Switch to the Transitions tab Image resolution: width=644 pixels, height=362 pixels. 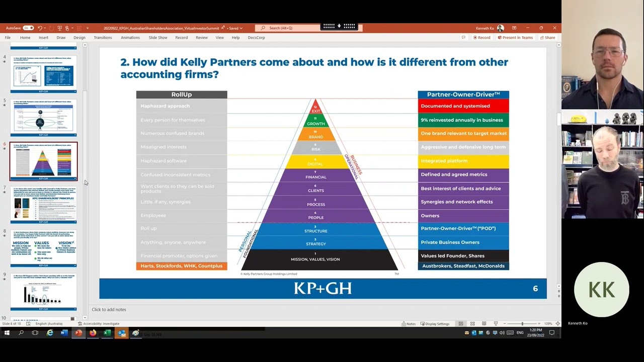[103, 38]
